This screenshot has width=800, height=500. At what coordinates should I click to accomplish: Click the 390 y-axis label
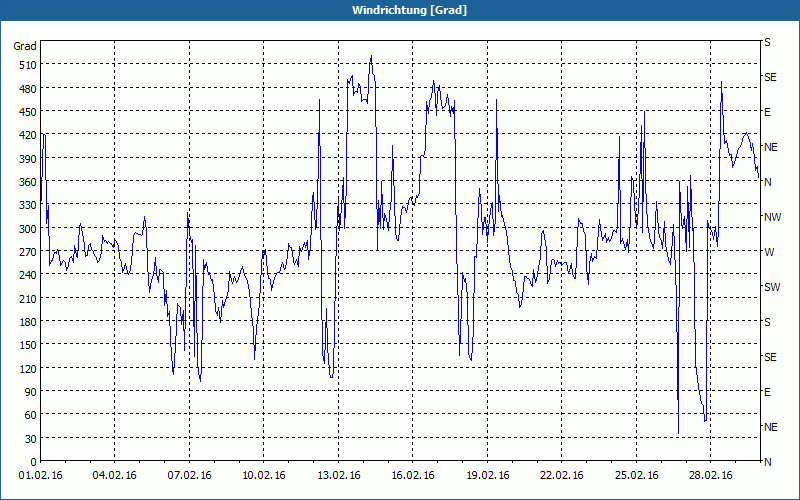click(x=27, y=159)
